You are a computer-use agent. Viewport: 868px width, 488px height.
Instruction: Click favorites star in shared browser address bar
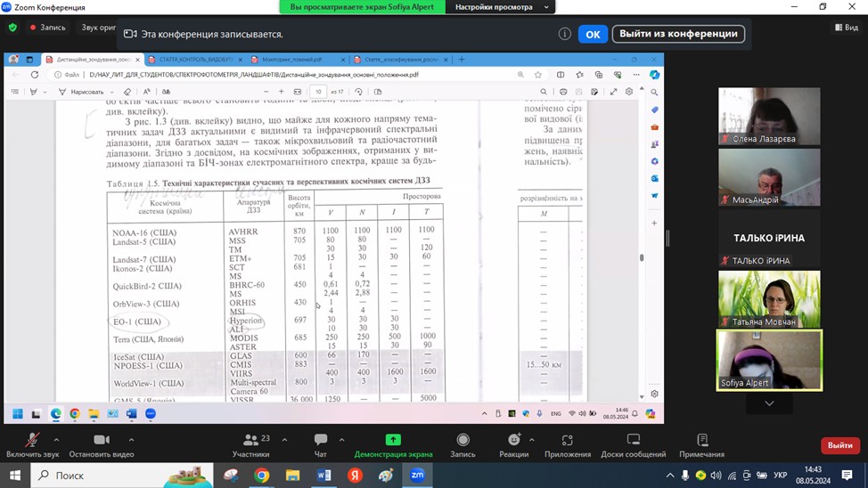538,75
